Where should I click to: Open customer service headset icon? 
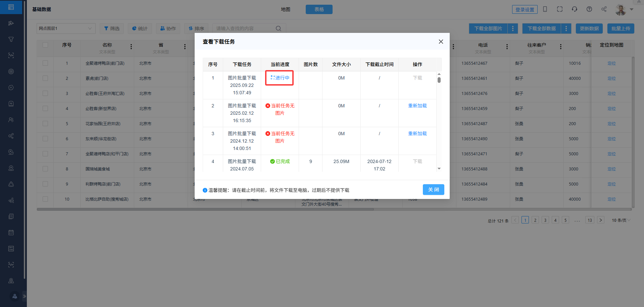tap(574, 9)
